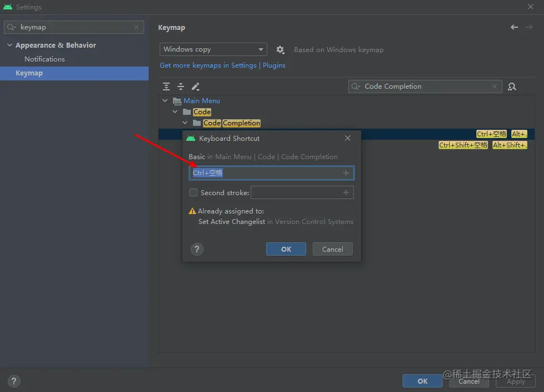Click the Second stroke input field
Image resolution: width=544 pixels, height=392 pixels.
[302, 192]
